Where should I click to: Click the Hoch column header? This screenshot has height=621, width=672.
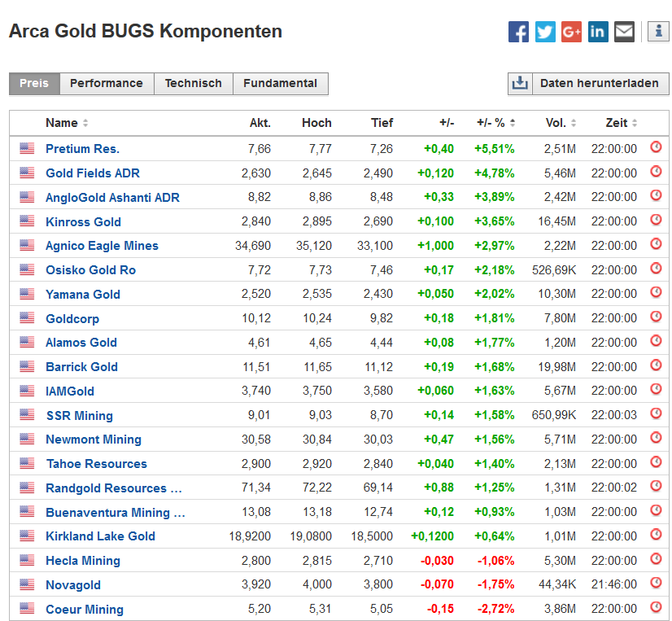pos(316,123)
